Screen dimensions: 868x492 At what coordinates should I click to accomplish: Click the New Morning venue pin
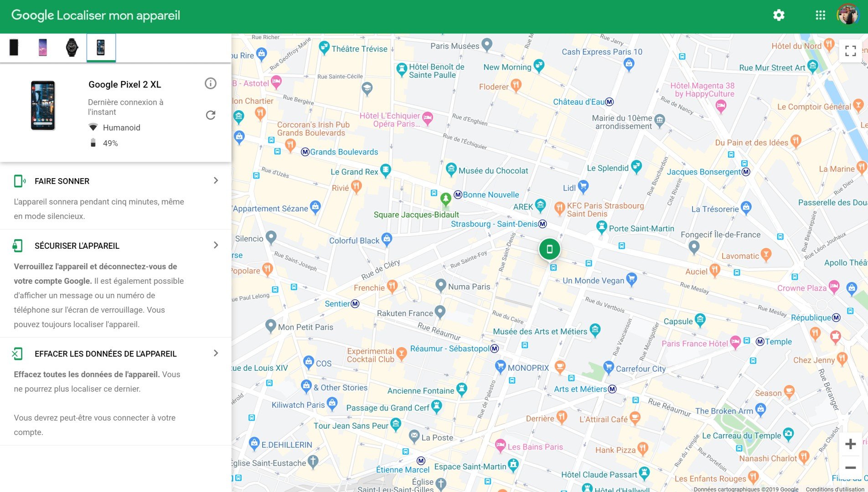pos(539,66)
